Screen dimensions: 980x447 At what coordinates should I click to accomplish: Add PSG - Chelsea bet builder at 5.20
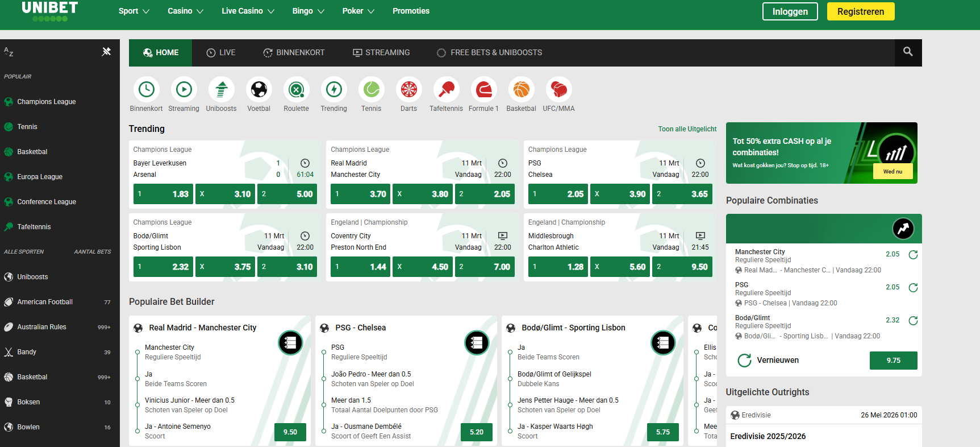[477, 432]
